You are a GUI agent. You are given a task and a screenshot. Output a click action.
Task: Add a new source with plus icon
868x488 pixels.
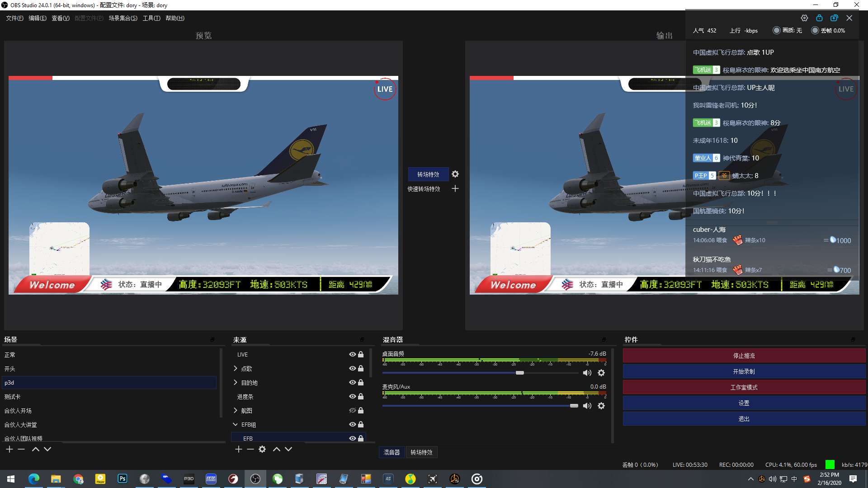[x=239, y=449]
